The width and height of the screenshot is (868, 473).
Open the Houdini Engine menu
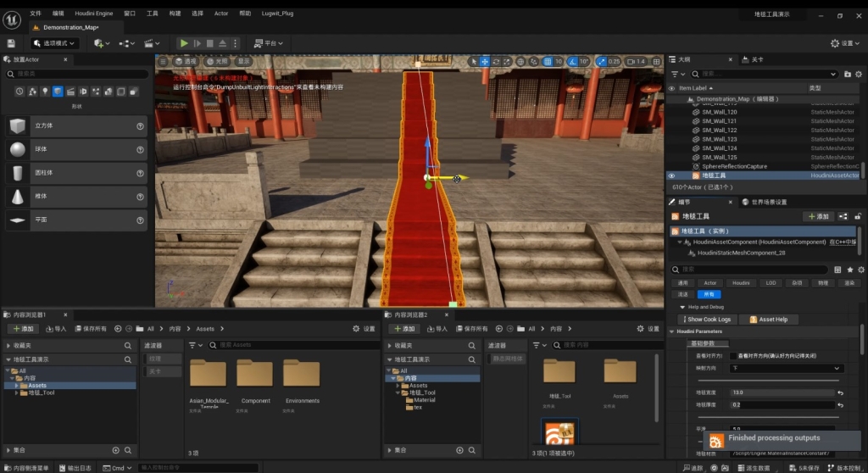point(93,14)
